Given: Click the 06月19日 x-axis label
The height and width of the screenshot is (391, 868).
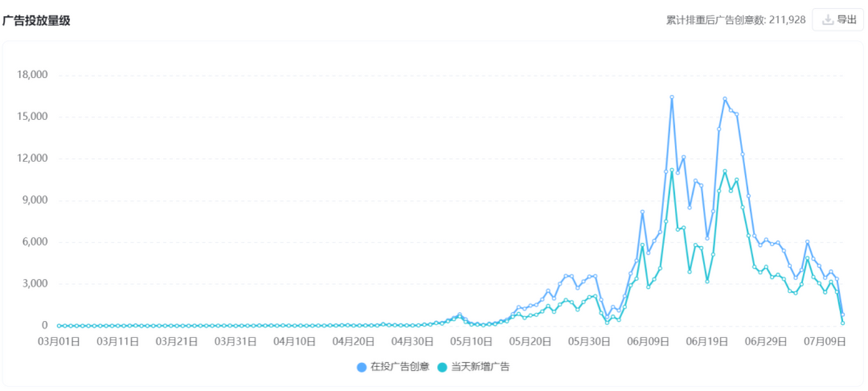Looking at the screenshot, I should click(x=707, y=341).
